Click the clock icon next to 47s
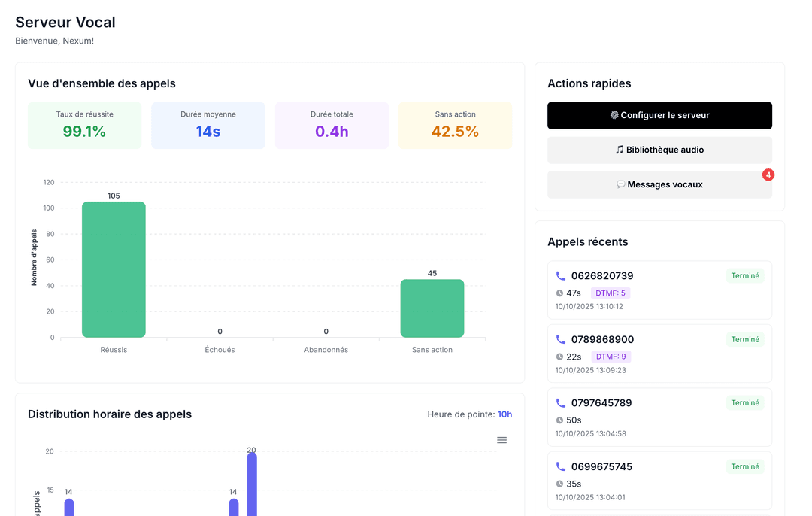The image size is (812, 516). 559,293
